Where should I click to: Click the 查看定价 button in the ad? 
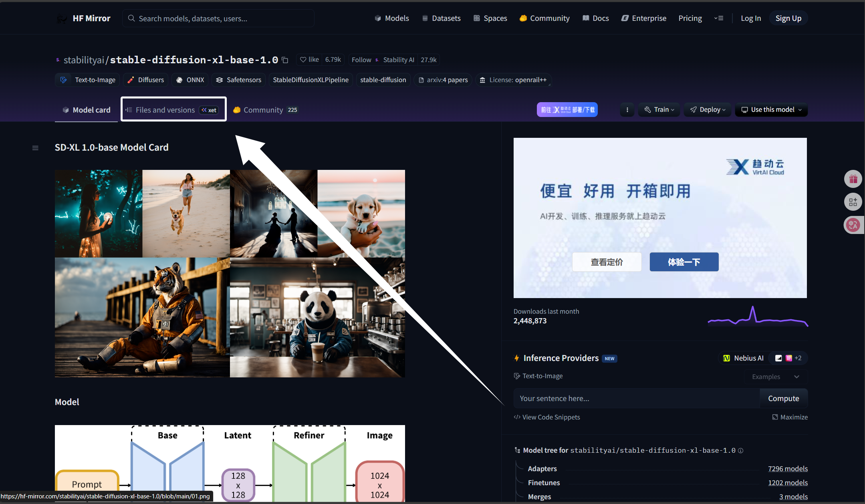607,262
